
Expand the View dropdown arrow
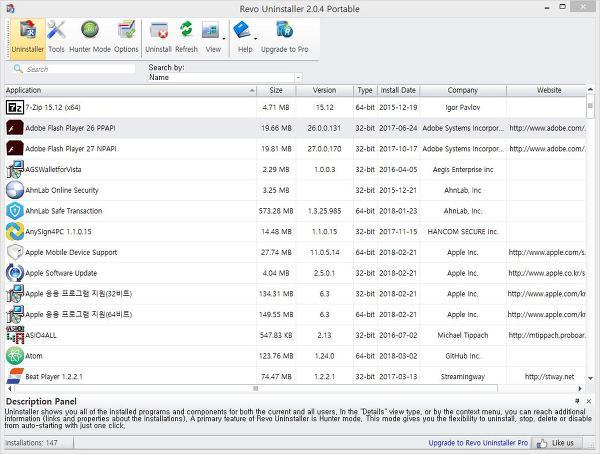(x=224, y=38)
